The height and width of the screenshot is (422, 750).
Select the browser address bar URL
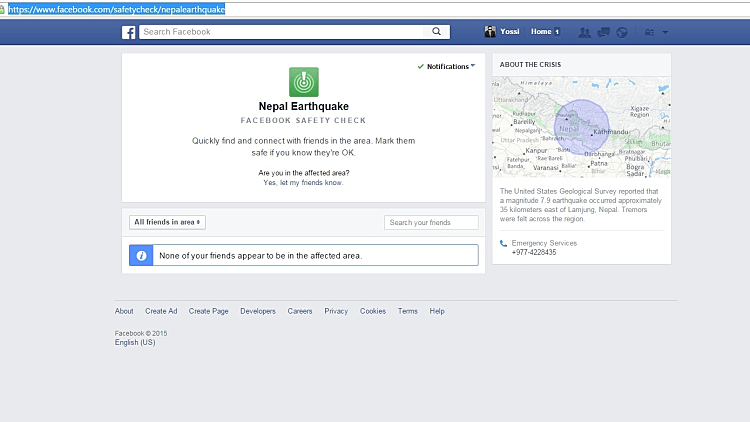pos(116,9)
